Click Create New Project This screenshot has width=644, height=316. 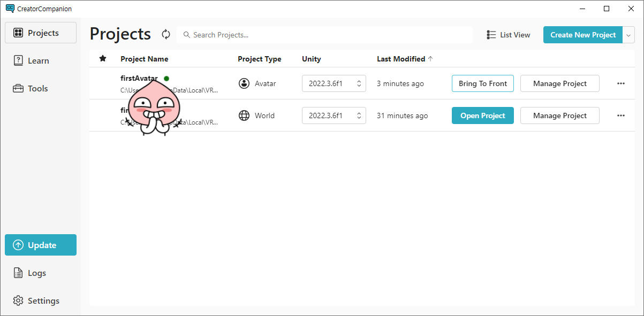[x=583, y=35]
